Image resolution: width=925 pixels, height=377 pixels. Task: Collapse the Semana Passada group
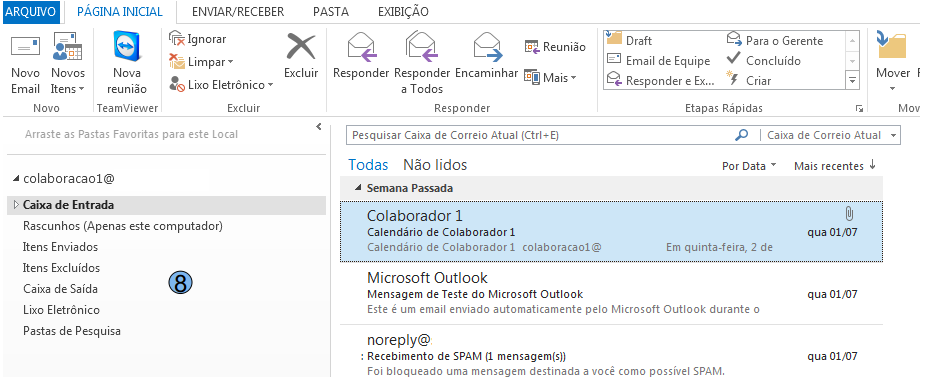click(358, 188)
